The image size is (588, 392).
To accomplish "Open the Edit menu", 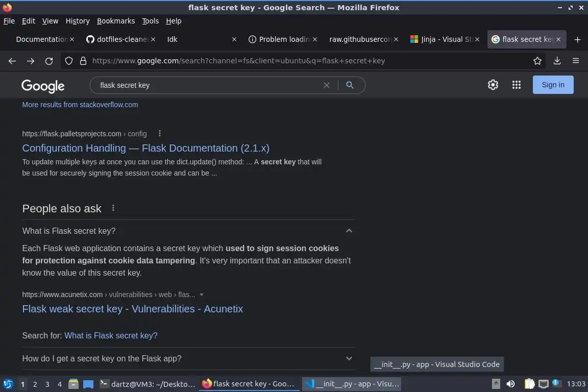I will (x=29, y=21).
